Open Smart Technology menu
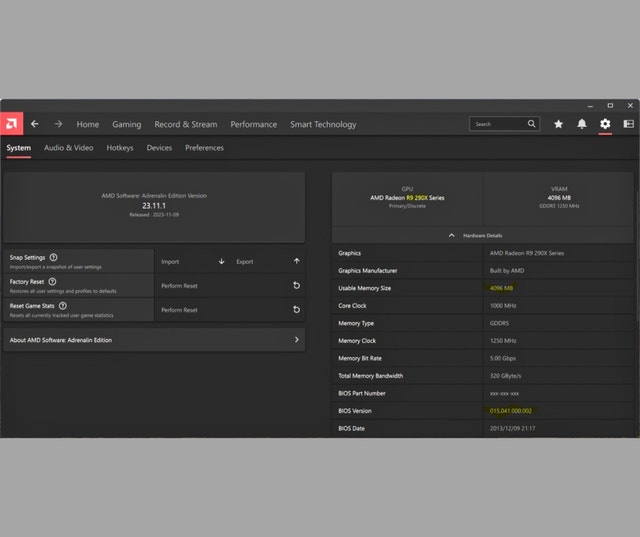 click(323, 124)
